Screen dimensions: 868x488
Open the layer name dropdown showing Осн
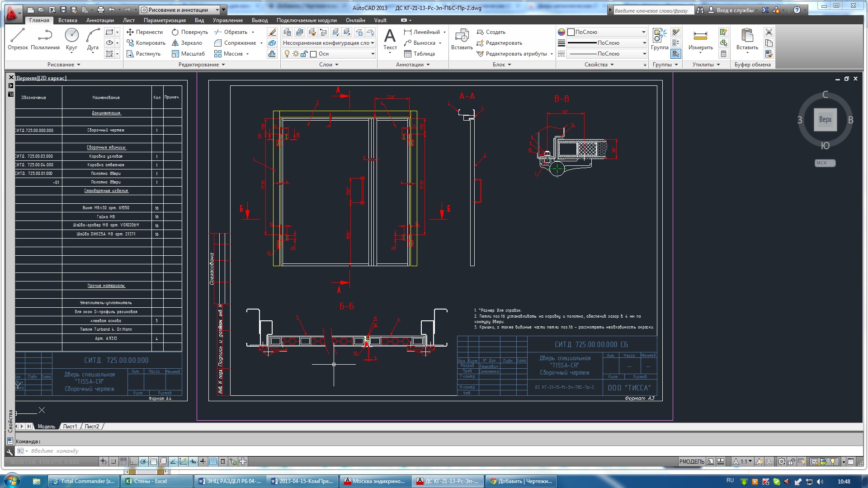click(x=373, y=54)
